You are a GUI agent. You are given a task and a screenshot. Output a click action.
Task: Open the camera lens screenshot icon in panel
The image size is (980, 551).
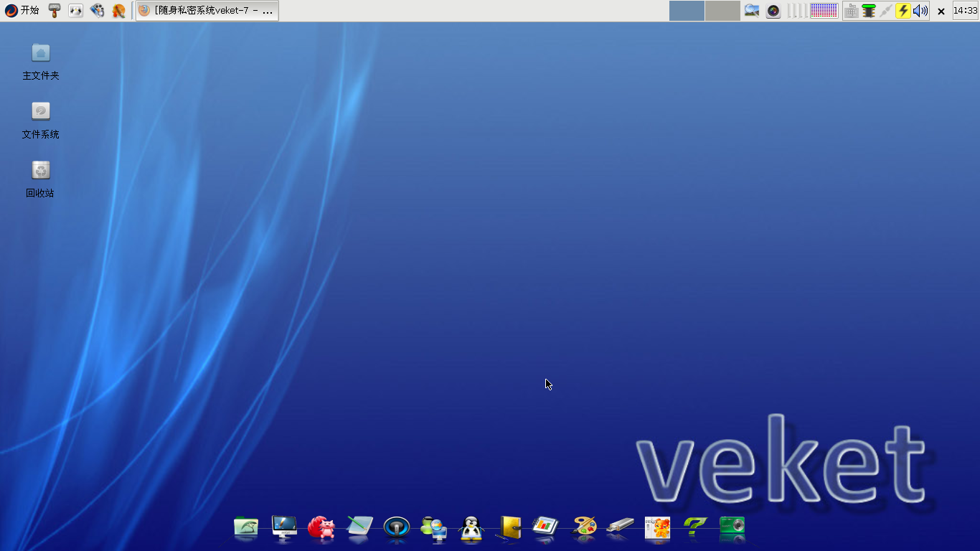(773, 11)
